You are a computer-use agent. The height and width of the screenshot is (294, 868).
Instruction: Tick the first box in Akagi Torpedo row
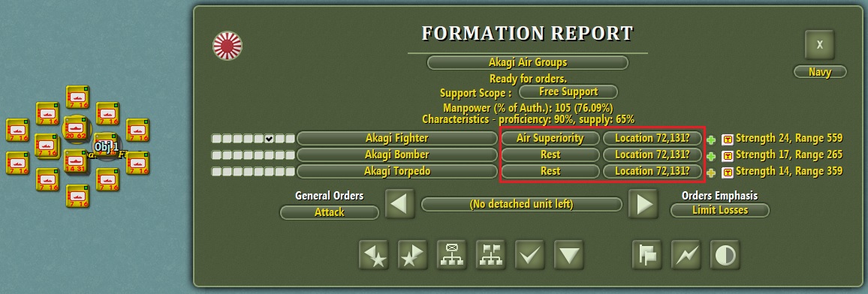[x=216, y=172]
